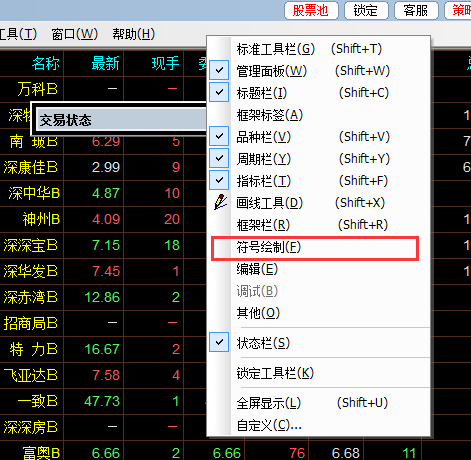Screen dimensions: 471x460
Task: Click the latest price 7.58
Action: click(x=106, y=375)
